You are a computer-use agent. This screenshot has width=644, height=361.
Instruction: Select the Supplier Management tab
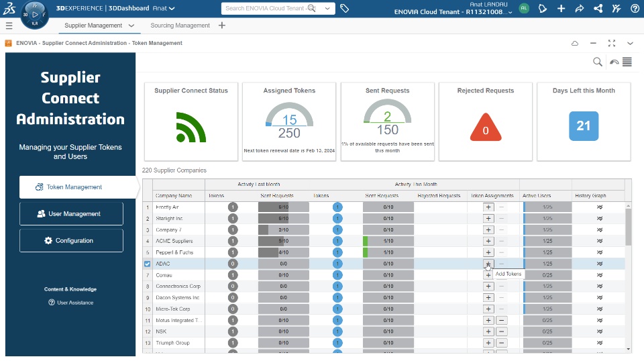click(93, 25)
